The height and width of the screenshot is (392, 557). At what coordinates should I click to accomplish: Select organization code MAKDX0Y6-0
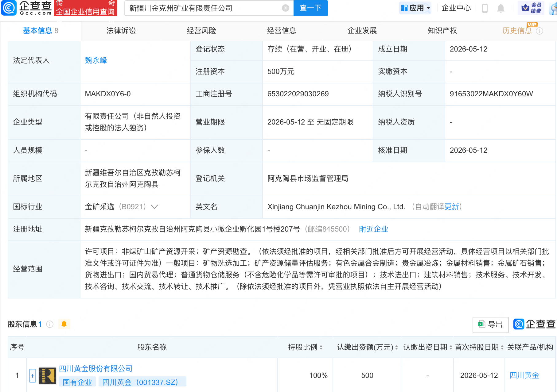108,94
